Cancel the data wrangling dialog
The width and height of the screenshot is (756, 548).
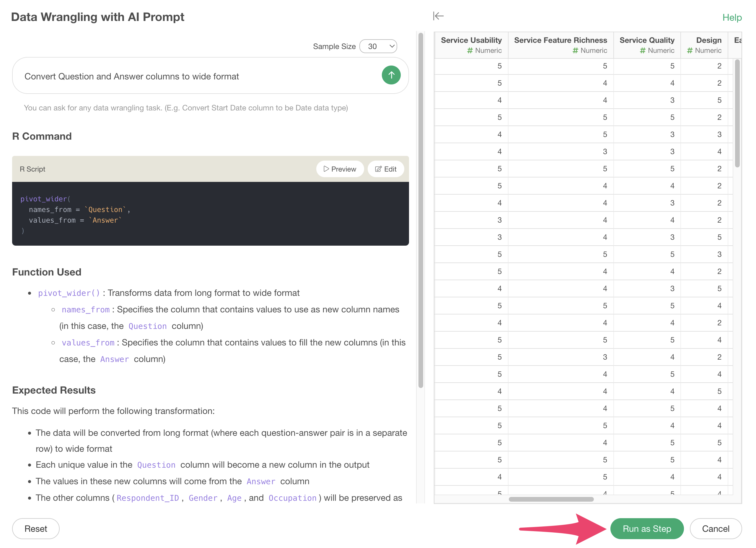pyautogui.click(x=715, y=529)
